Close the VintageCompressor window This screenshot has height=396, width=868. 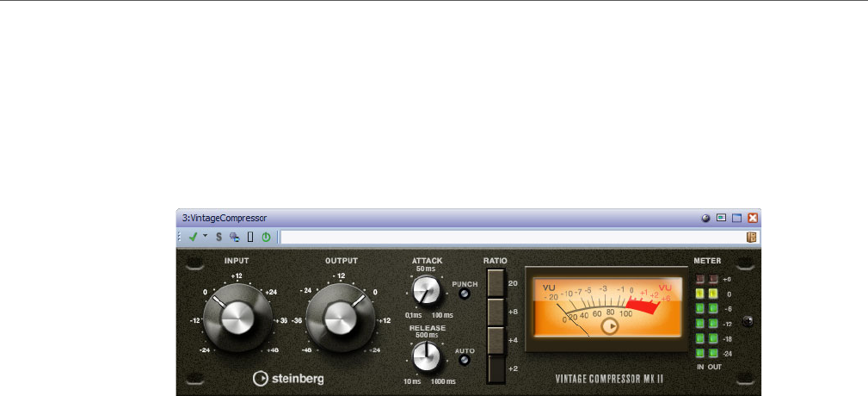(x=753, y=218)
